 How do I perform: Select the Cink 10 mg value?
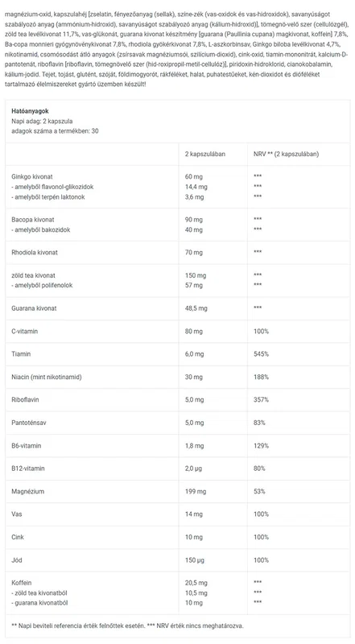click(x=193, y=537)
